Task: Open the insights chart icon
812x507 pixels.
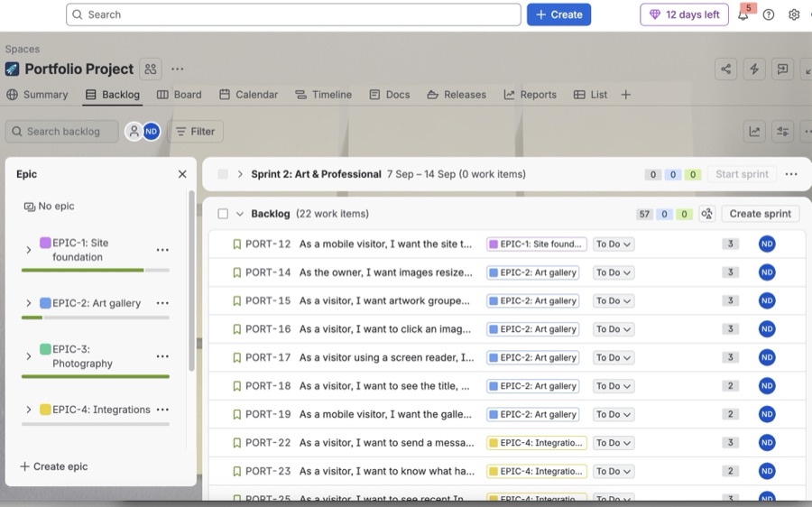Action: (754, 132)
